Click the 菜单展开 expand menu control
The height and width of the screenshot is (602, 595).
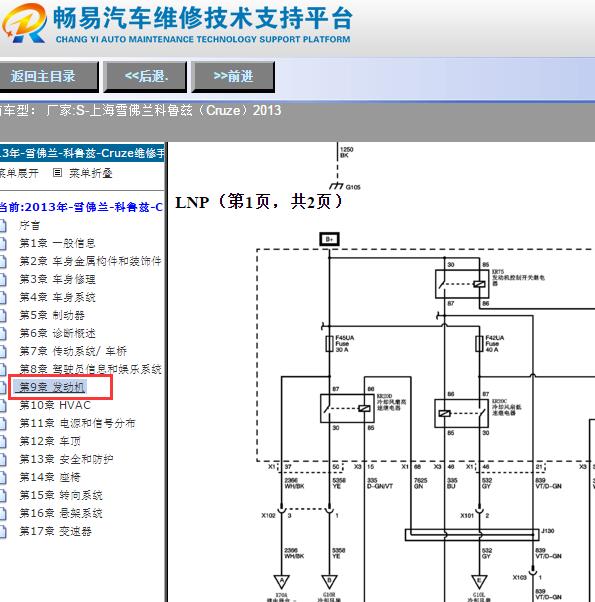click(19, 173)
